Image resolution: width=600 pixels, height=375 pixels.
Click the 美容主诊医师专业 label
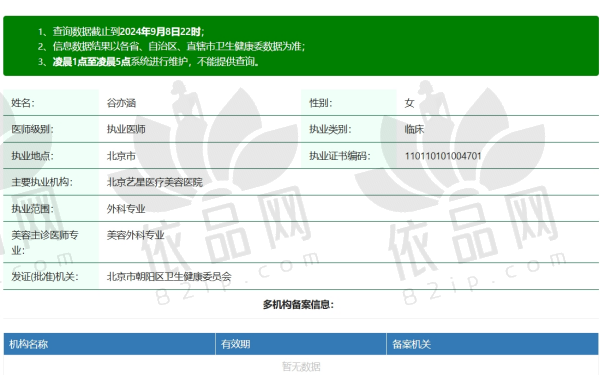(45, 243)
